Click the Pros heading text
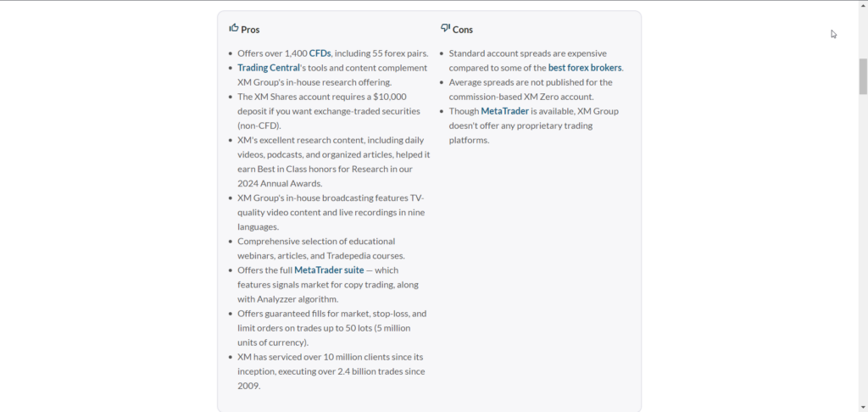 [x=250, y=30]
